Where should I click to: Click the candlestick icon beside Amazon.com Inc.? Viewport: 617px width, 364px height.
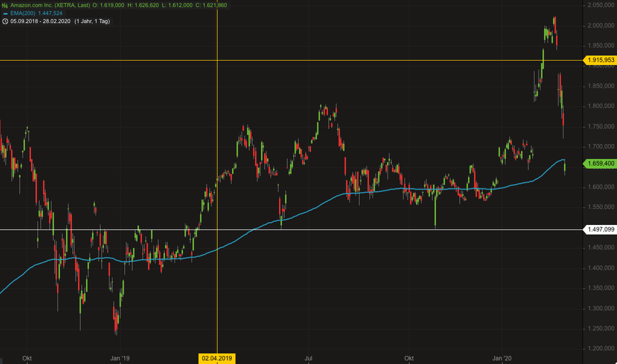tap(5, 5)
